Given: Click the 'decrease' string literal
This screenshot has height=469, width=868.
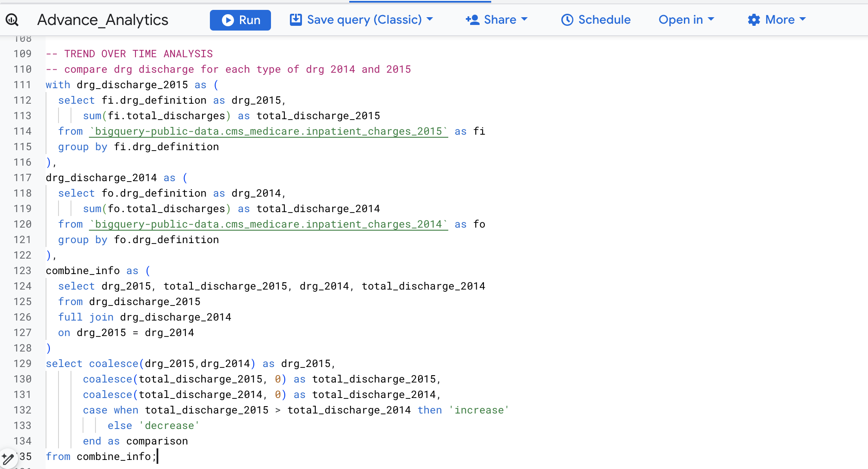Looking at the screenshot, I should 169,426.
